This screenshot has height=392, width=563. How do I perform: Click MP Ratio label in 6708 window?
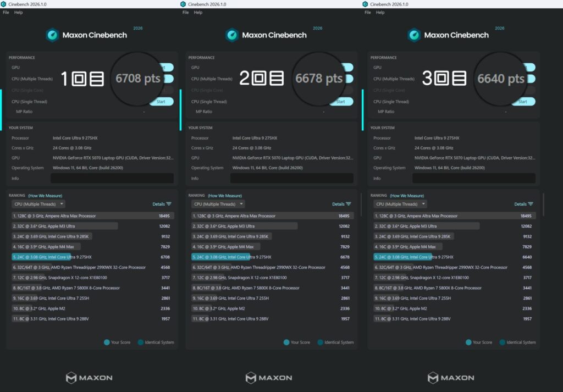[x=24, y=112]
